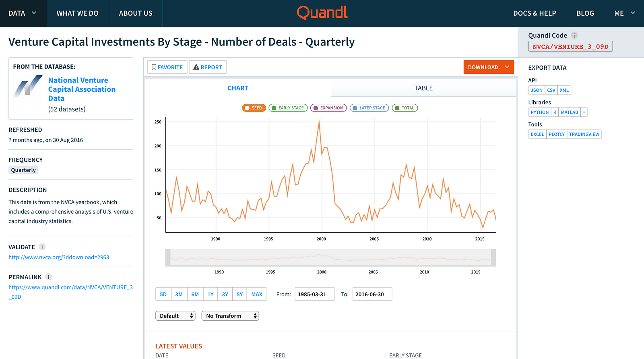Set chart range to 5D
The width and height of the screenshot is (644, 359).
163,294
